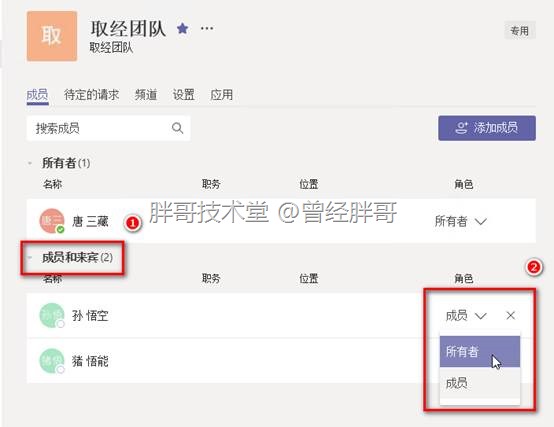Click the search magnifier icon

[177, 128]
